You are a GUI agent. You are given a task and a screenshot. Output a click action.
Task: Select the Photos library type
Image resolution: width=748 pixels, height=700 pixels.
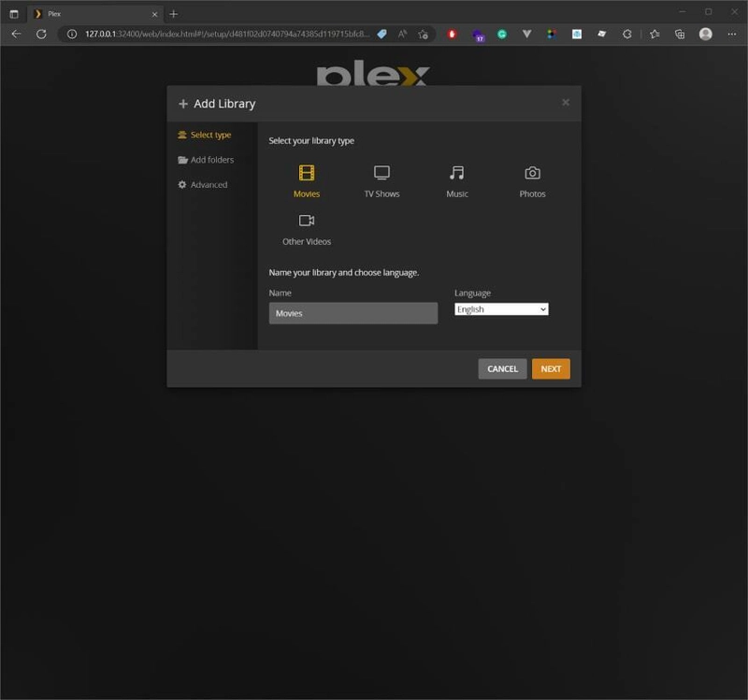[532, 181]
